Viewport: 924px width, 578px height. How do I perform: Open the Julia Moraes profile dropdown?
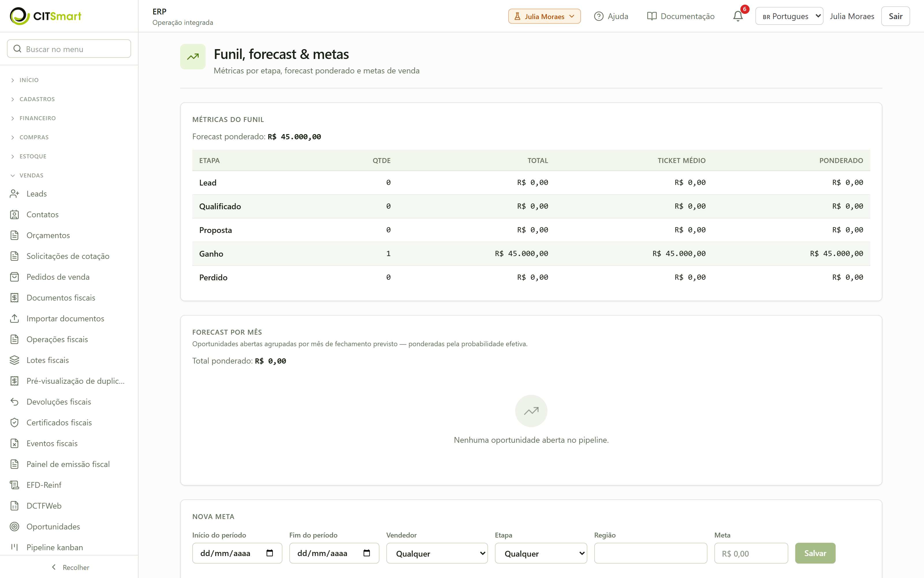pos(544,16)
